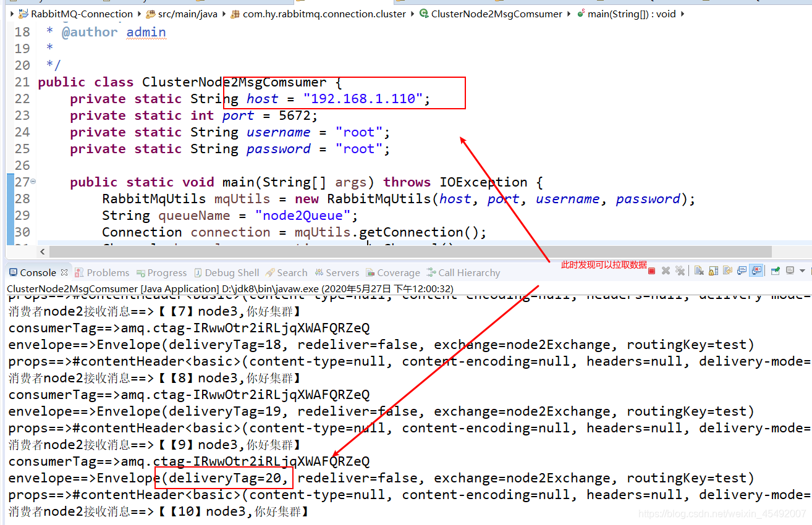
Task: Expand arrow after RabbitMQ-Connection breadcrumb
Action: click(x=139, y=14)
